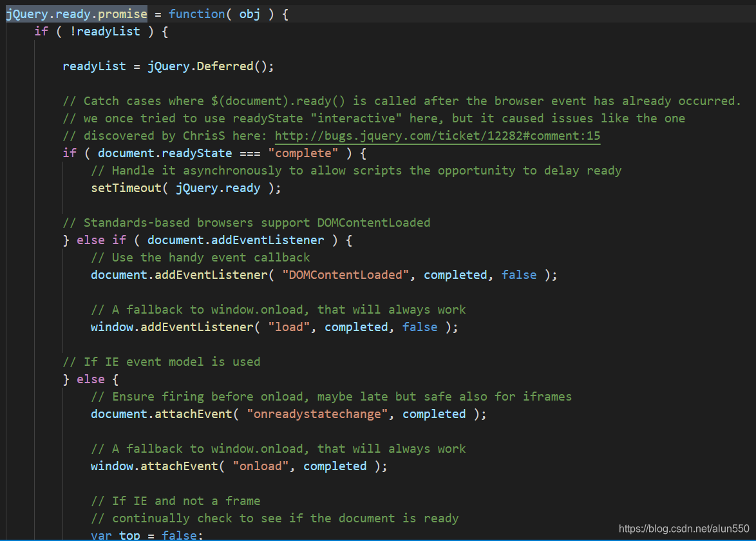Click the "onload" string literal
756x541 pixels.
click(x=260, y=466)
